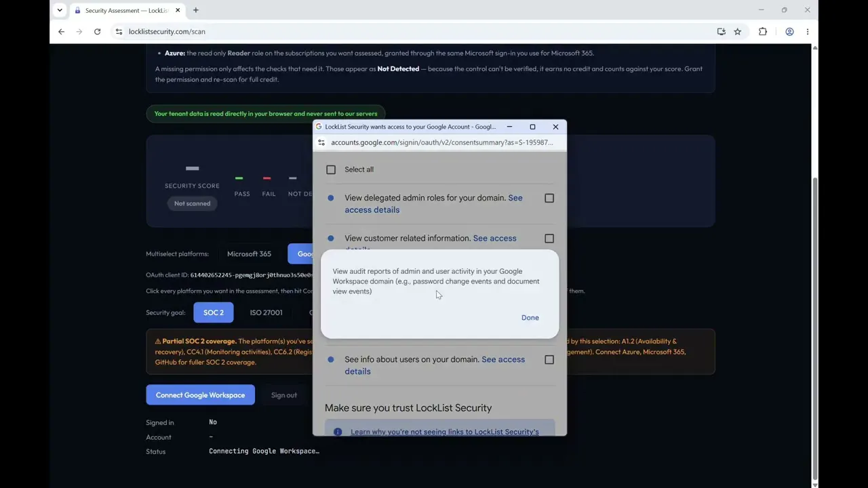Viewport: 868px width, 488px height.
Task: Select the SOC 2 security goal
Action: pyautogui.click(x=214, y=312)
